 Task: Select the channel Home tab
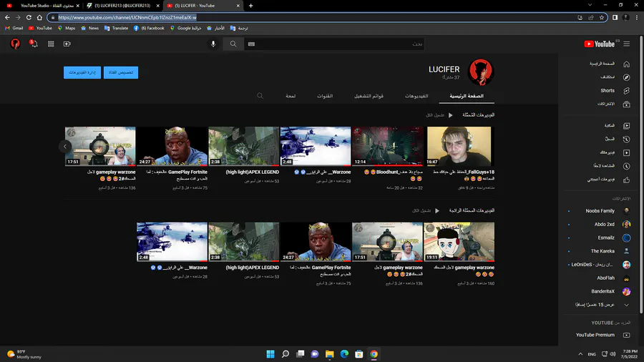pos(467,96)
